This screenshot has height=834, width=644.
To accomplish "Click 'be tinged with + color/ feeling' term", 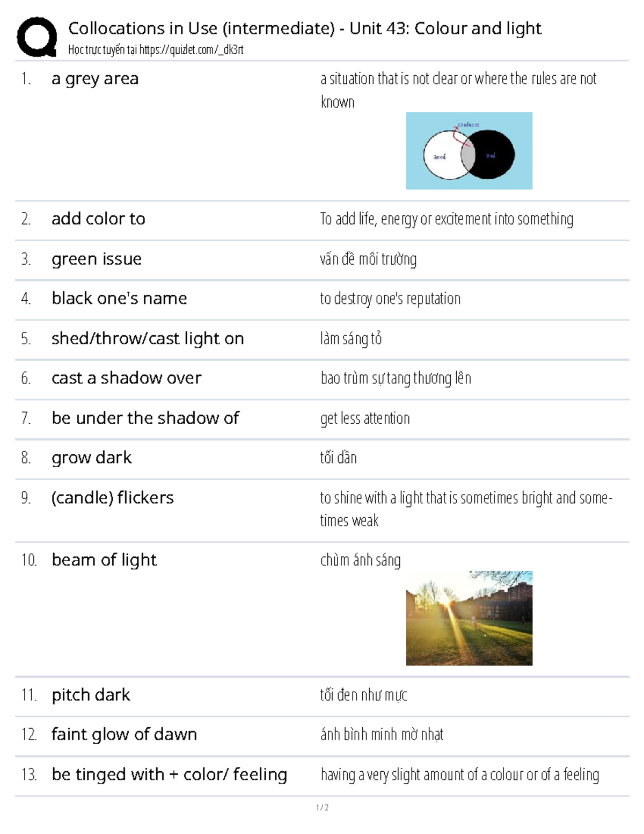I will pos(169,774).
